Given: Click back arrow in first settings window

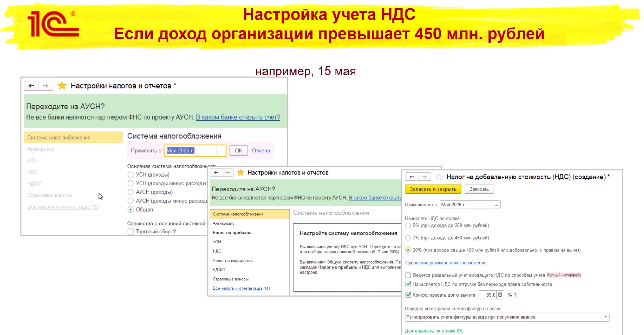Looking at the screenshot, I should tap(31, 86).
